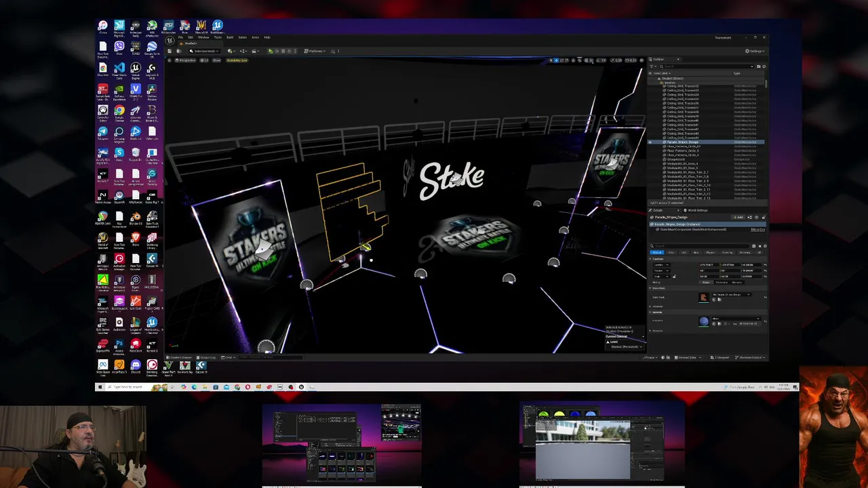868x488 pixels.
Task: Open the Build menu
Action: (x=230, y=37)
